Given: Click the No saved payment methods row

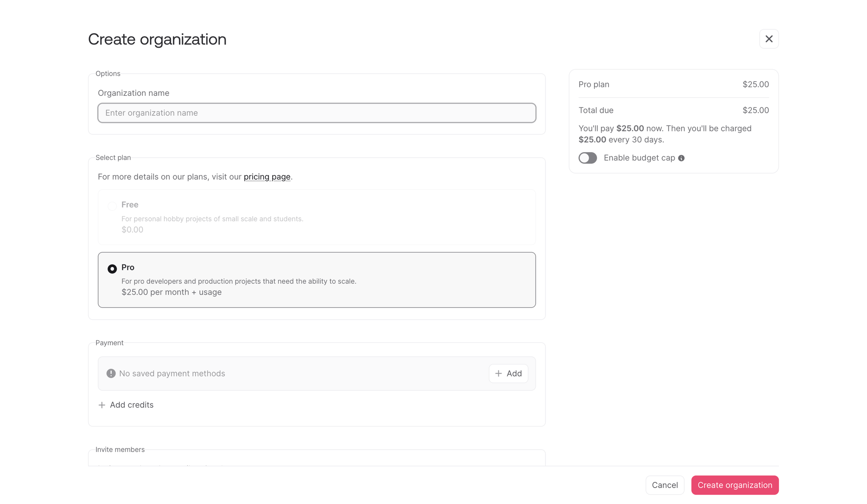Looking at the screenshot, I should point(316,373).
